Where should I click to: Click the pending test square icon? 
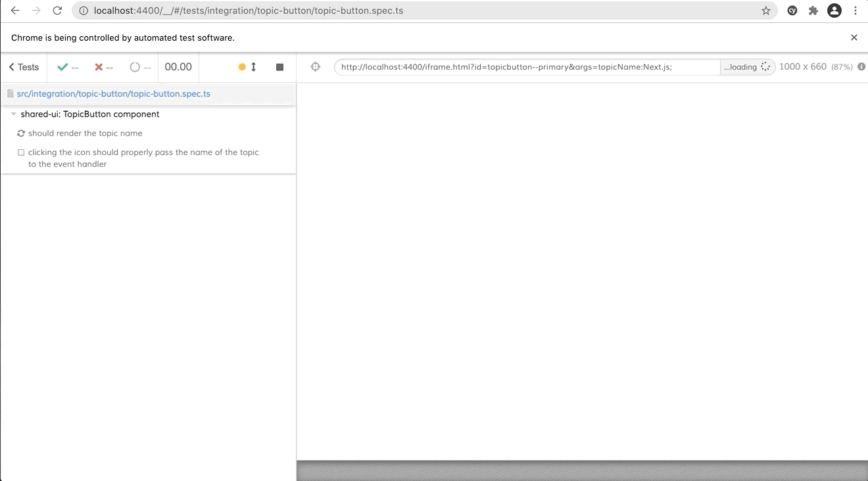point(21,152)
